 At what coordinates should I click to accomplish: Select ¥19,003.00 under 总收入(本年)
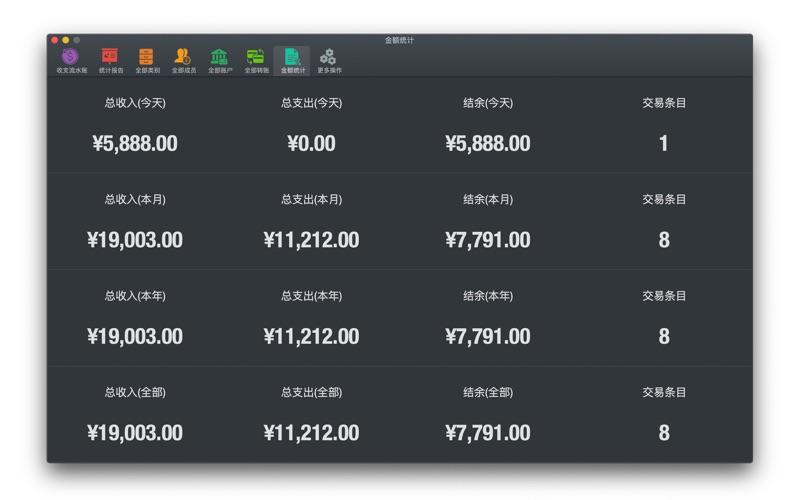tap(135, 336)
